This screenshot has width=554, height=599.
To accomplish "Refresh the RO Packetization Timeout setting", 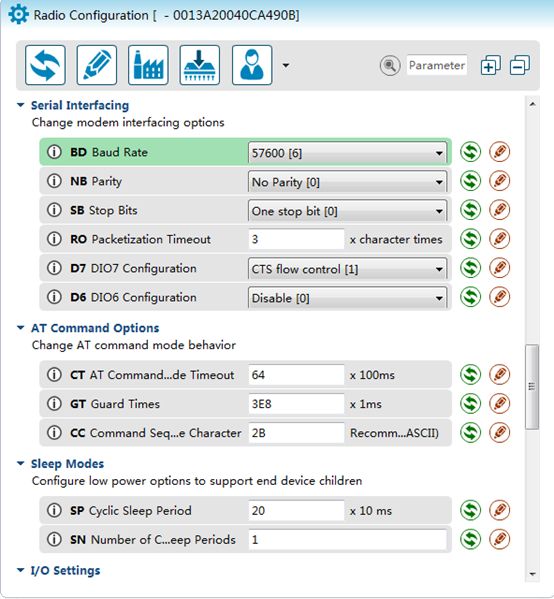I will 470,239.
